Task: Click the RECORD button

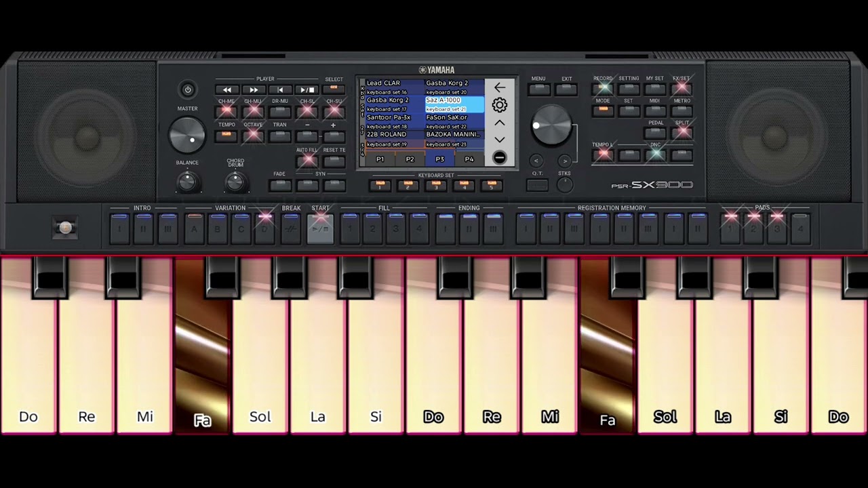Action: 603,89
